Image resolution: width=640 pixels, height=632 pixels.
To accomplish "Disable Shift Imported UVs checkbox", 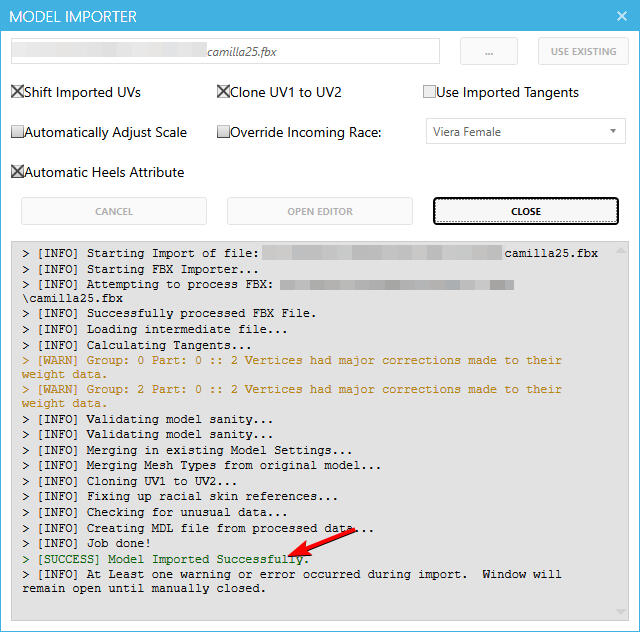I will click(17, 92).
